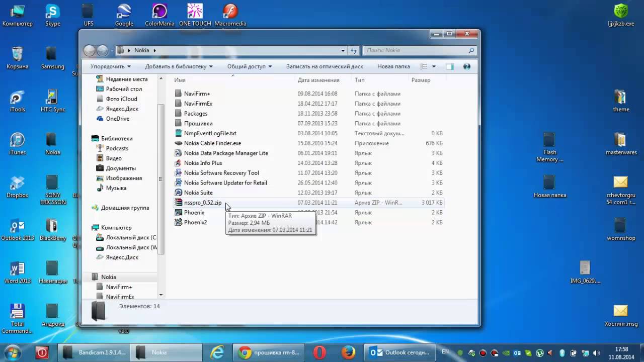Open the Добавить в библиотеку dropdown
This screenshot has width=644, height=362.
point(179,66)
